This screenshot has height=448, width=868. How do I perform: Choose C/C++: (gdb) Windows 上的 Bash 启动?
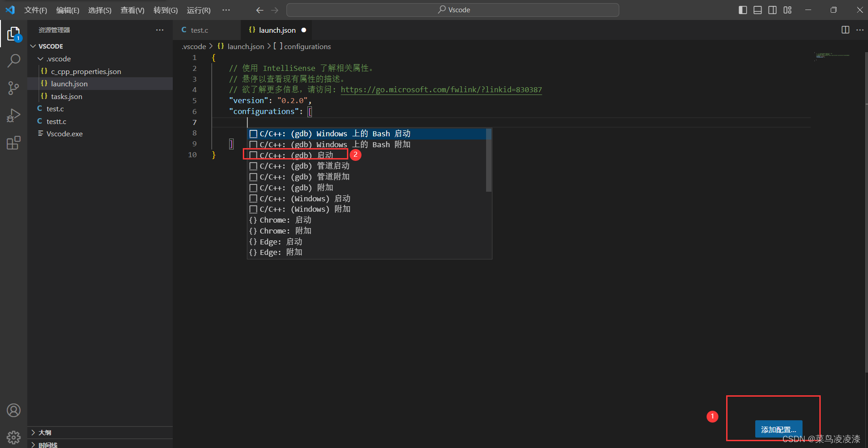(x=366, y=134)
